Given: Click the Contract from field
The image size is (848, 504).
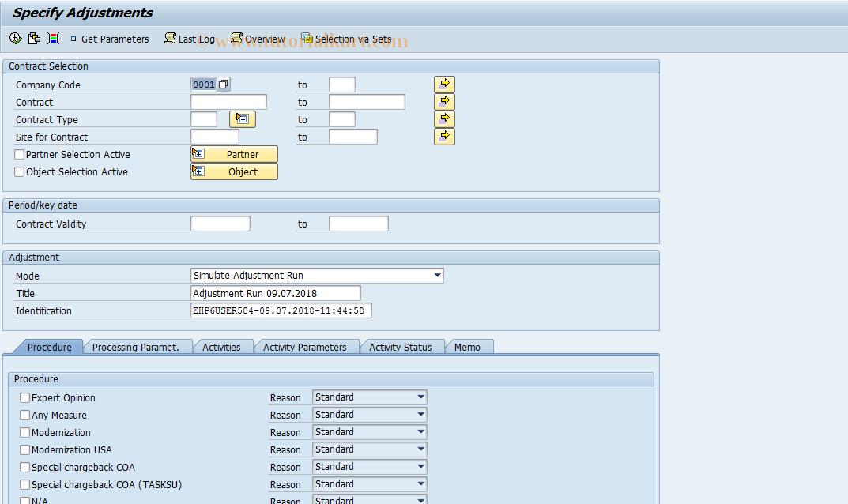Looking at the screenshot, I should tap(228, 102).
